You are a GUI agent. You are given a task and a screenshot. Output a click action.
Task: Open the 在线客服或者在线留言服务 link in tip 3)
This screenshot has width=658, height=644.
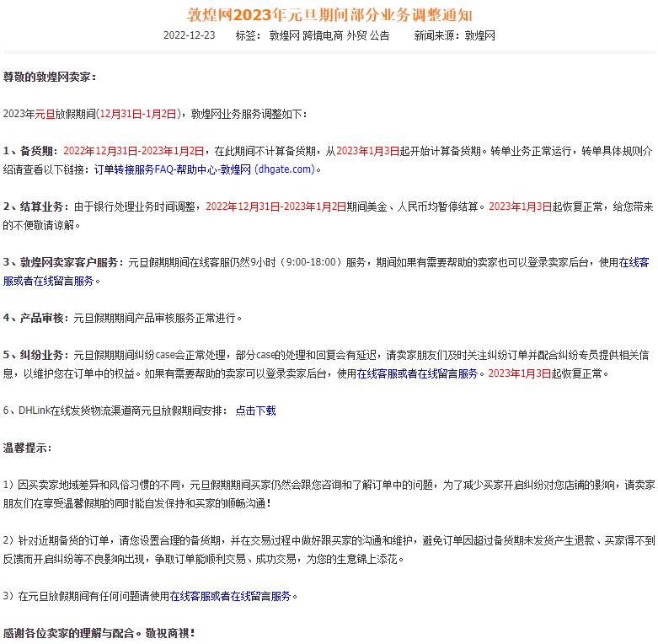[x=230, y=596]
